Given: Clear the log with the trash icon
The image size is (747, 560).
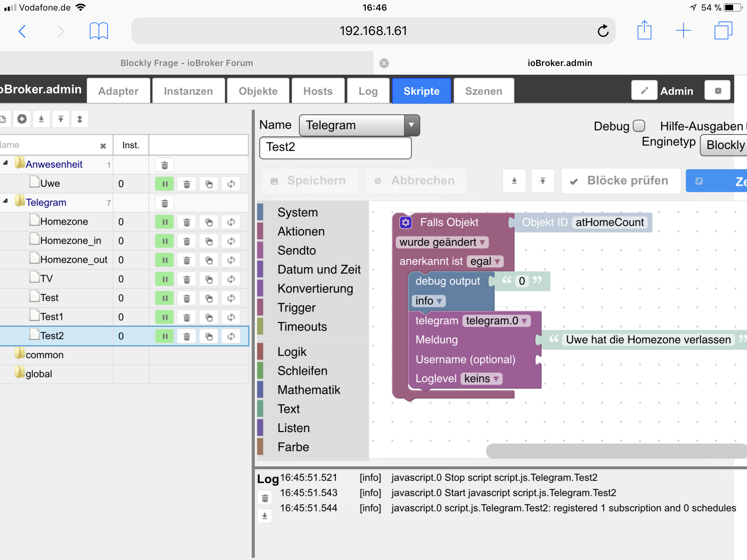Looking at the screenshot, I should 265,498.
